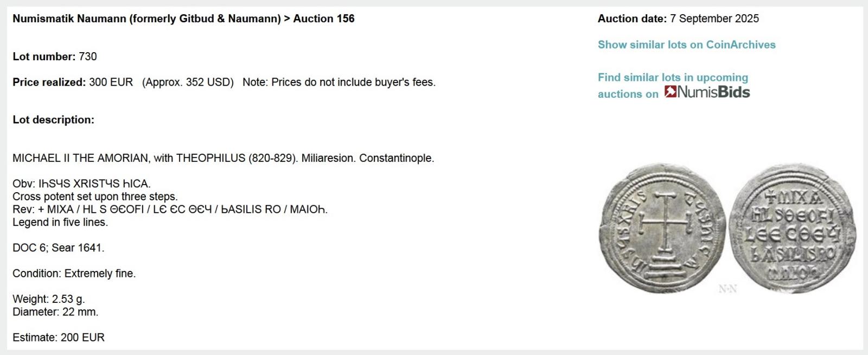Click the Rev legend text line
The height and width of the screenshot is (355, 868).
170,210
